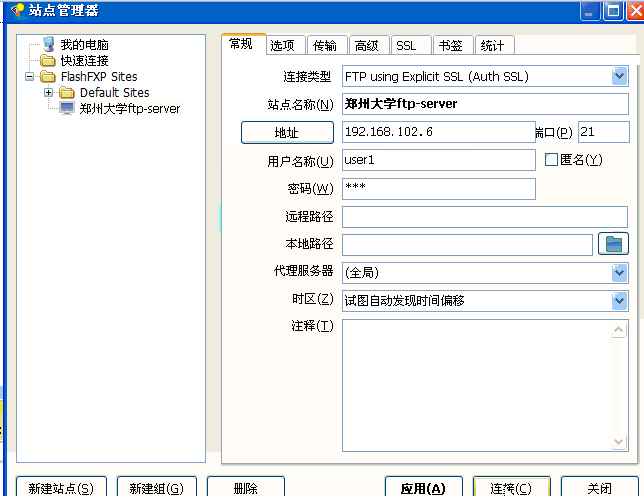
Task: Click the 关闭 close button
Action: click(599, 488)
